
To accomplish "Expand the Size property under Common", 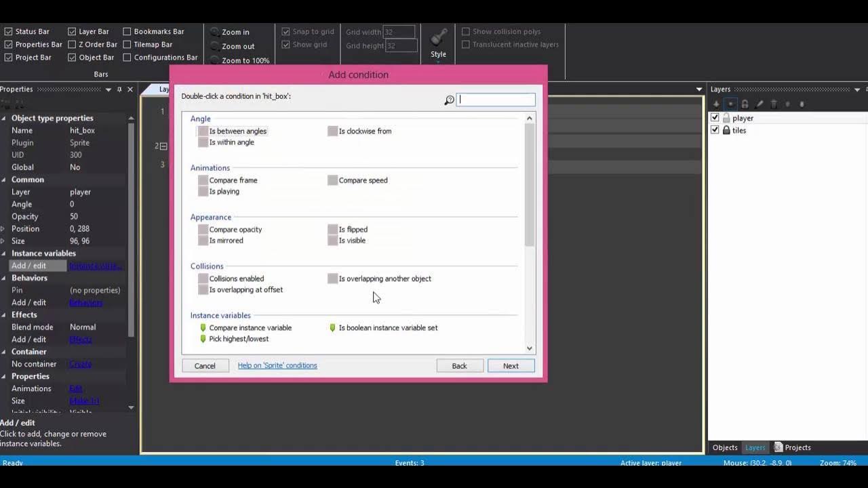I will (x=3, y=241).
